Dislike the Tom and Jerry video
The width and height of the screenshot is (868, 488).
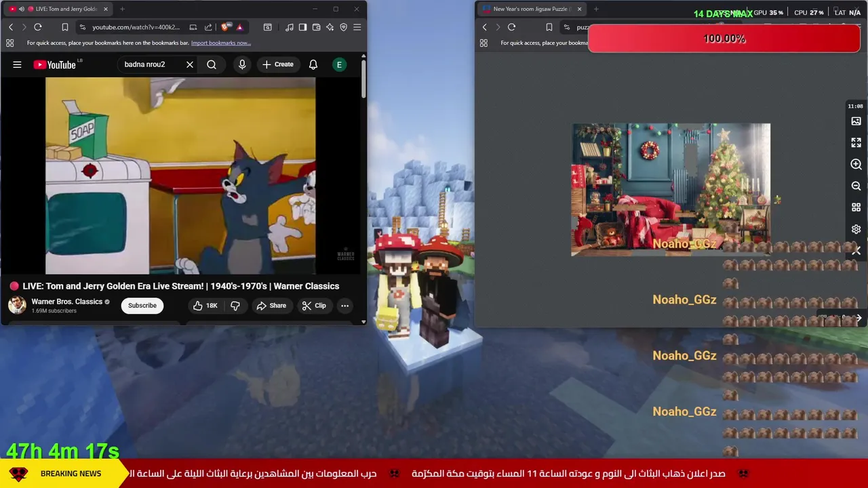pyautogui.click(x=235, y=306)
